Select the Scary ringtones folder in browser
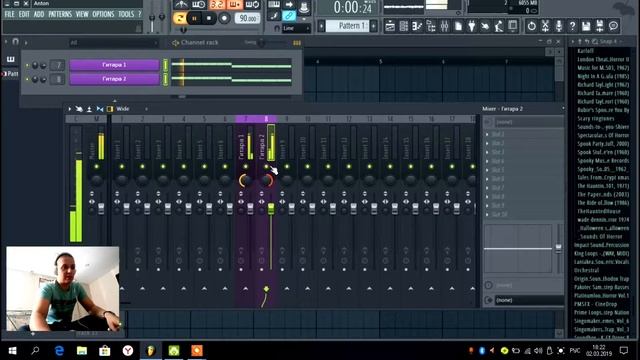 [x=596, y=118]
